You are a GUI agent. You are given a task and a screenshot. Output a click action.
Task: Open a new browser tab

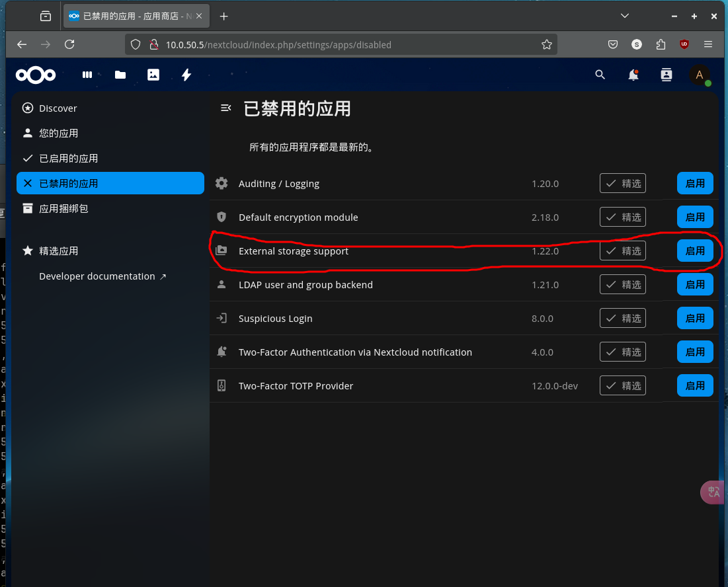223,17
